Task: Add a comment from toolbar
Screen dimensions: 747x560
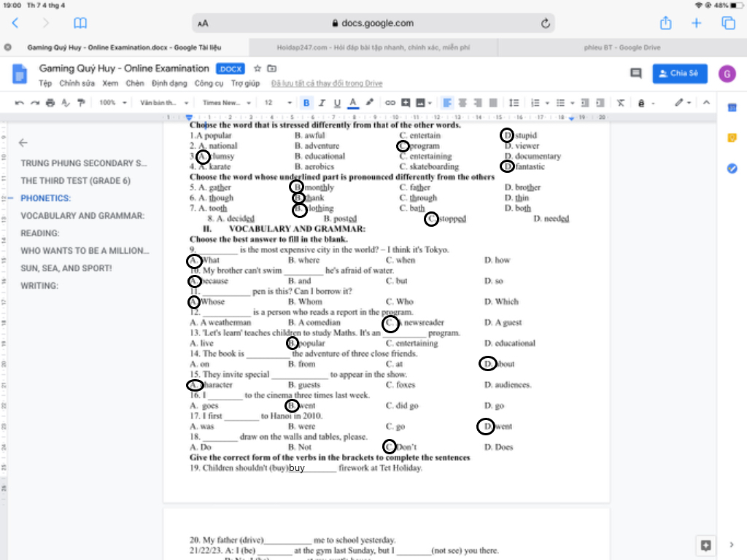Action: coord(406,103)
